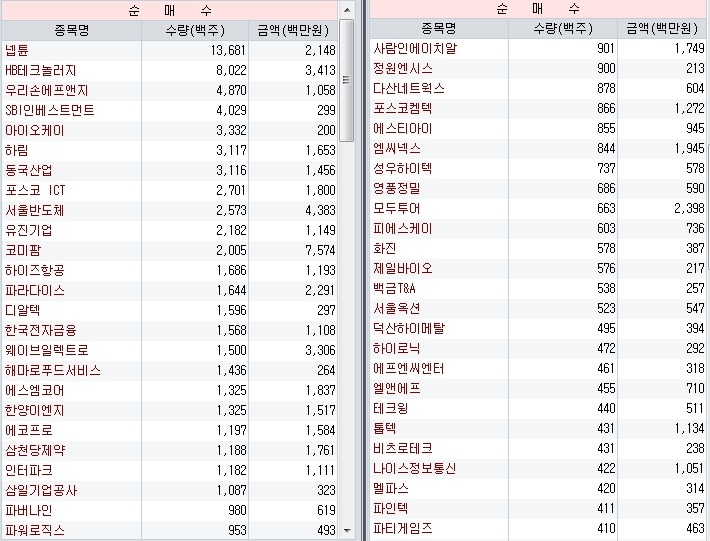The width and height of the screenshot is (710, 541).
Task: Select the 포스코켐텍 row
Action: click(538, 108)
